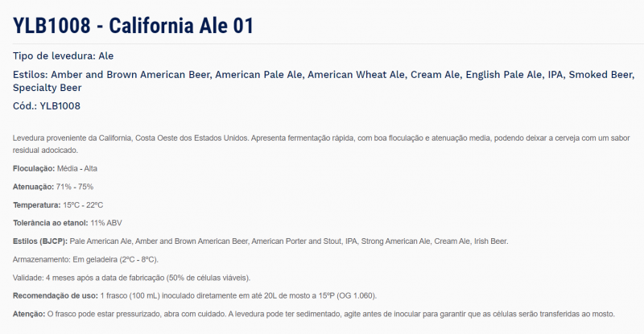
Task: Click the Validade 4 meses line
Action: coord(131,278)
